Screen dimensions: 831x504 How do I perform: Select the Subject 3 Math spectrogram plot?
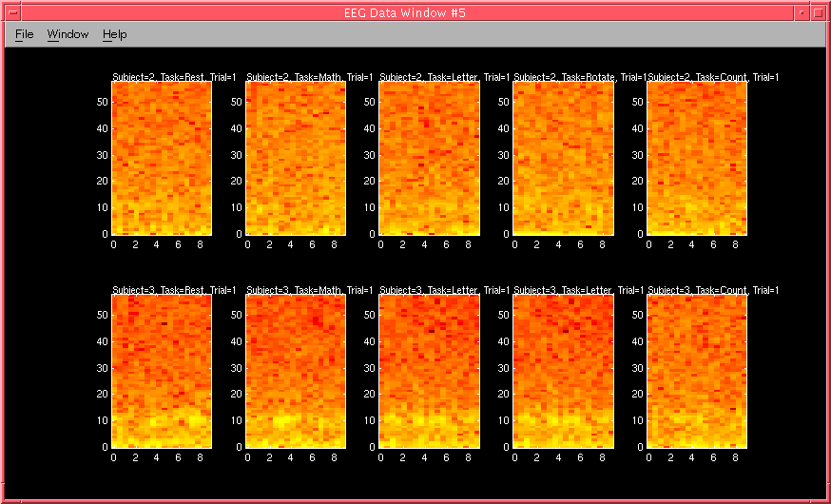(296, 372)
